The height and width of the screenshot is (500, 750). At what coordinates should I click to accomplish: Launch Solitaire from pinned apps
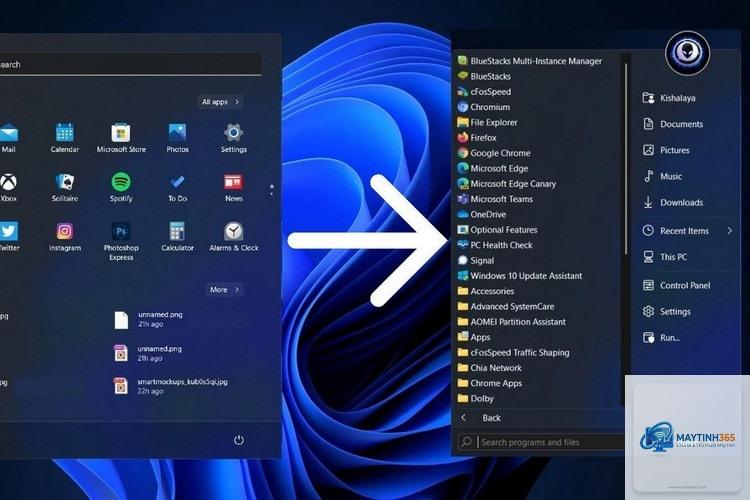pos(65,187)
